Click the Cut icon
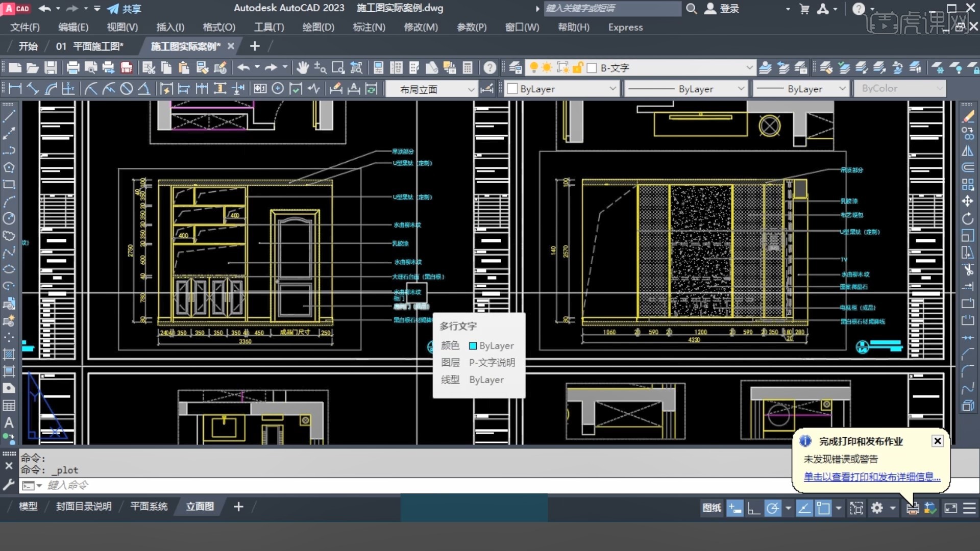This screenshot has width=980, height=551. point(149,67)
